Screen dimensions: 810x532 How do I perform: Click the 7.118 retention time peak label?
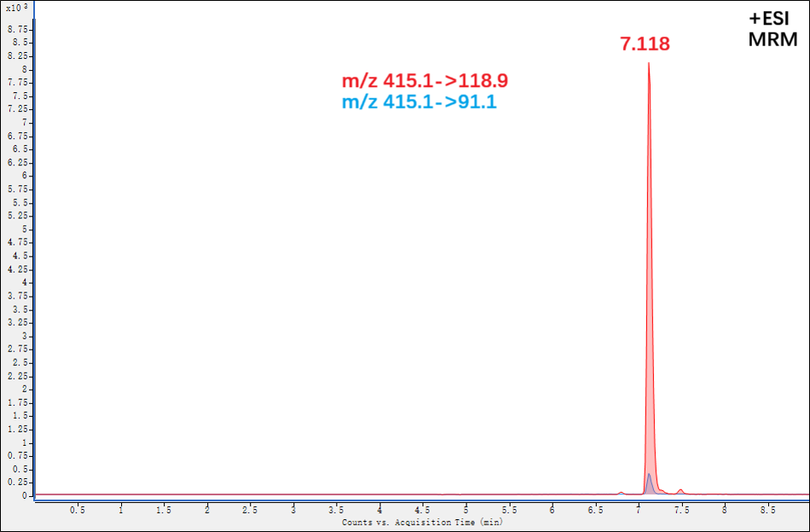pos(645,44)
